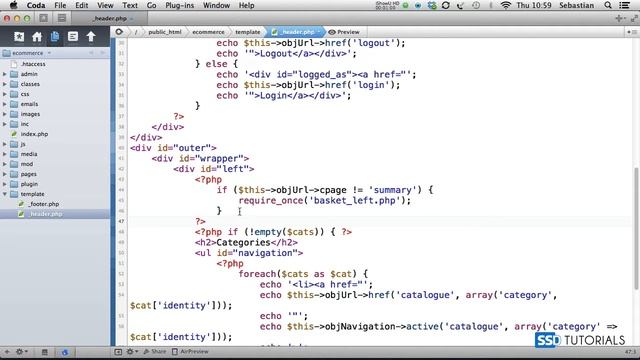Select the Files sidebar icon
Screen dimensions: 640x360
coord(55,37)
